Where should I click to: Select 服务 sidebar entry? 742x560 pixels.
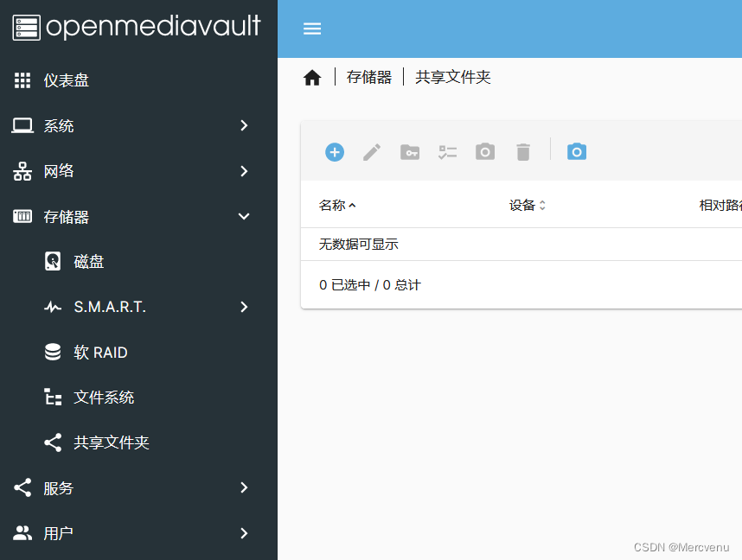point(59,488)
